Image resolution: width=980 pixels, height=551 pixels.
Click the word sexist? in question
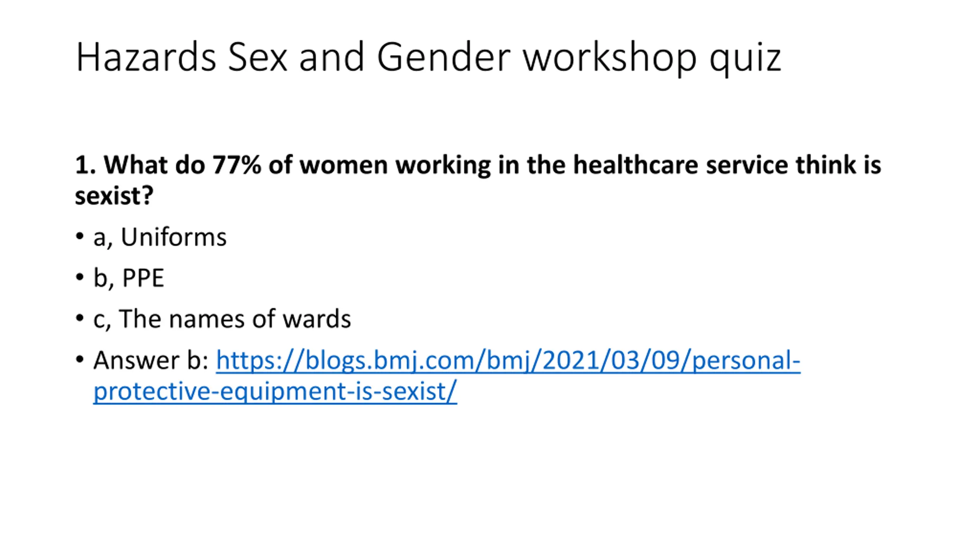114,196
